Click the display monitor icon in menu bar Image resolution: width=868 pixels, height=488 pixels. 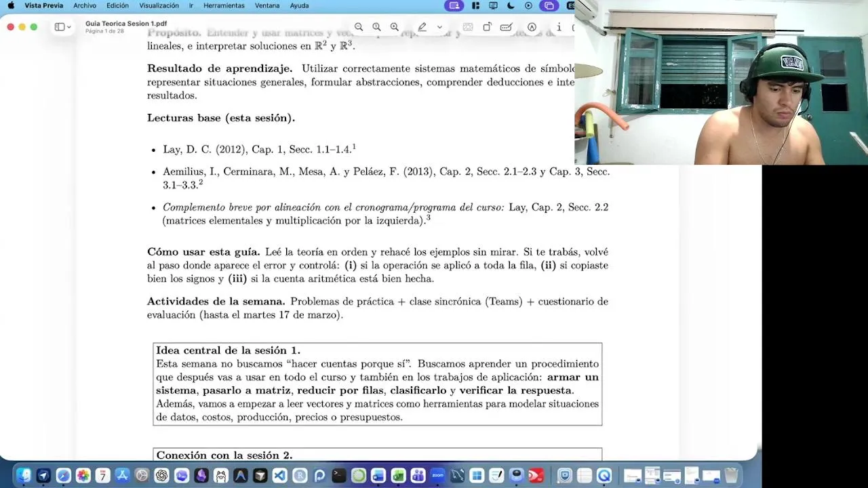pyautogui.click(x=493, y=5)
